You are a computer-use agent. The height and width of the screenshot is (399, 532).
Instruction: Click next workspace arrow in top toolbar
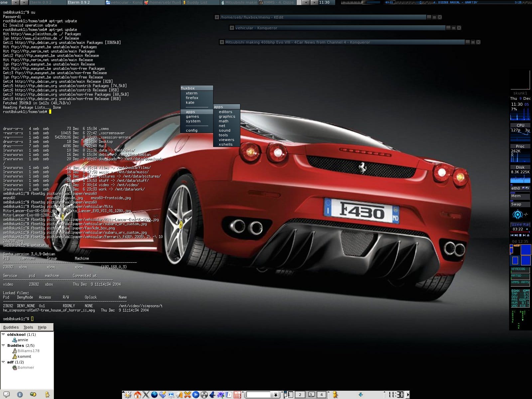click(24, 2)
